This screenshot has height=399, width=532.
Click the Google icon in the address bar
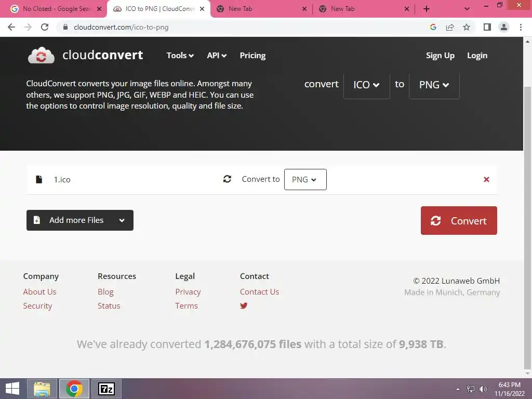click(x=433, y=27)
